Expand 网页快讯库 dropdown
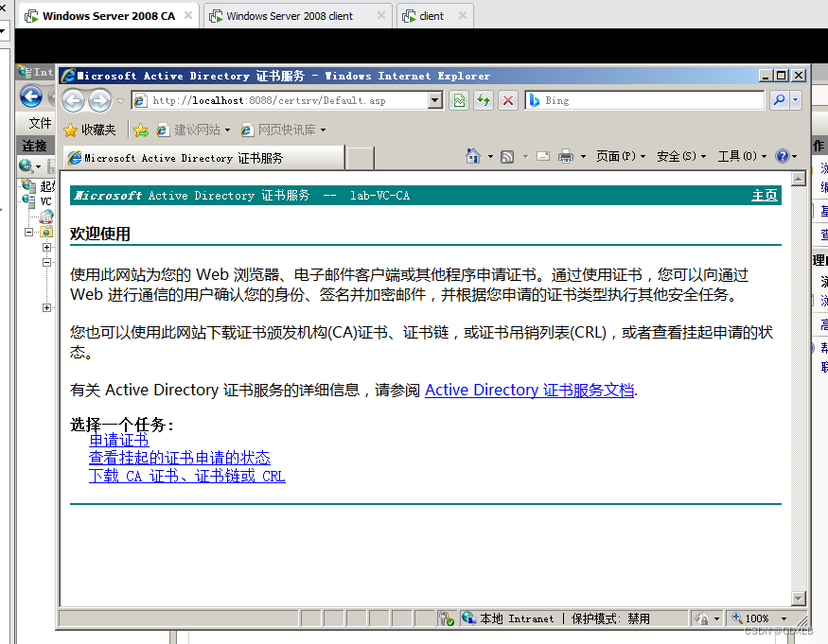 (x=324, y=130)
